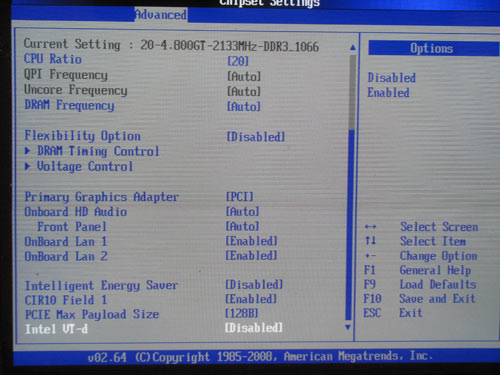
Task: Open PCIE Max Payload Size [128B] value
Action: tap(242, 313)
